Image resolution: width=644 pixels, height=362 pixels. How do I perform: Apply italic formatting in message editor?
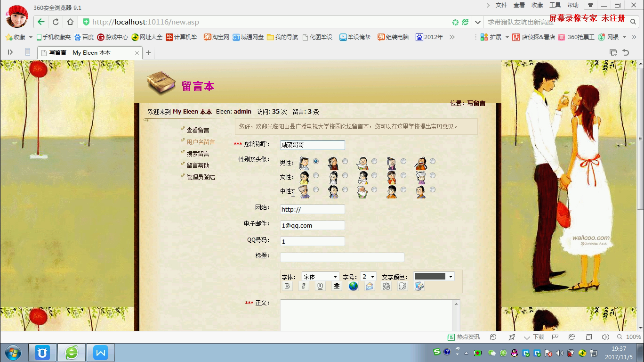[304, 286]
